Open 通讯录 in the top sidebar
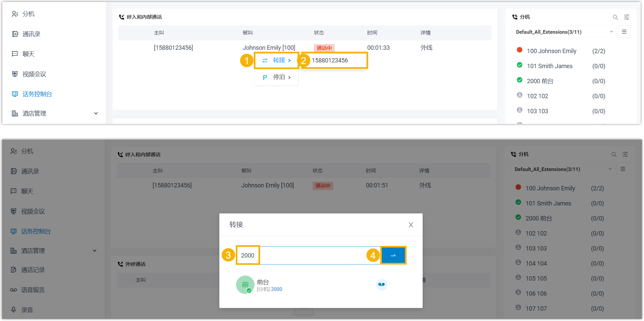 [31, 34]
